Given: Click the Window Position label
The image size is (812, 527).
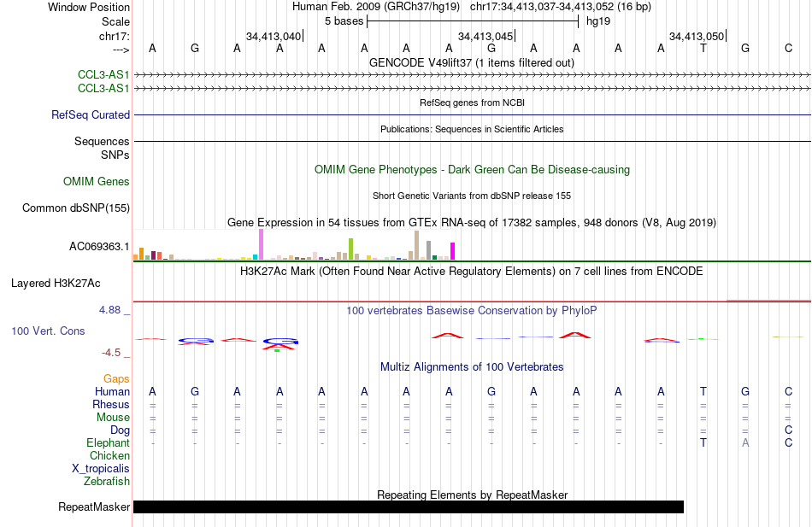Looking at the screenshot, I should pos(89,7).
